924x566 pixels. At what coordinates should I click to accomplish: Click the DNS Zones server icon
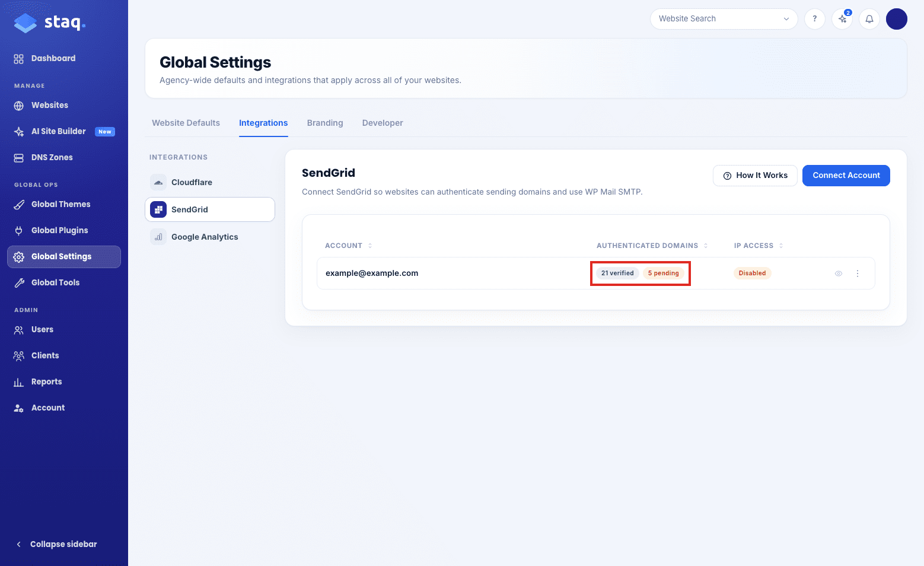coord(19,158)
